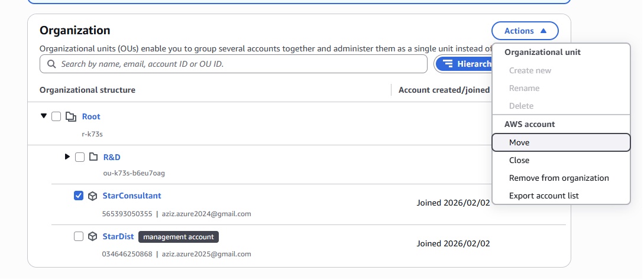Viewport: 644px width, 280px height.
Task: Click the search magnifier icon
Action: click(x=51, y=64)
